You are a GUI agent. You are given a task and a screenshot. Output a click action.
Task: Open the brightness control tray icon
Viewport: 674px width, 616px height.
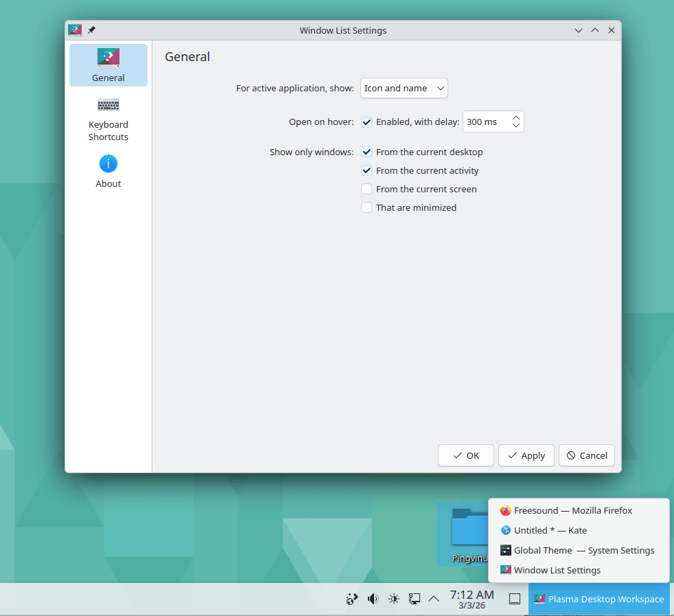tap(393, 599)
